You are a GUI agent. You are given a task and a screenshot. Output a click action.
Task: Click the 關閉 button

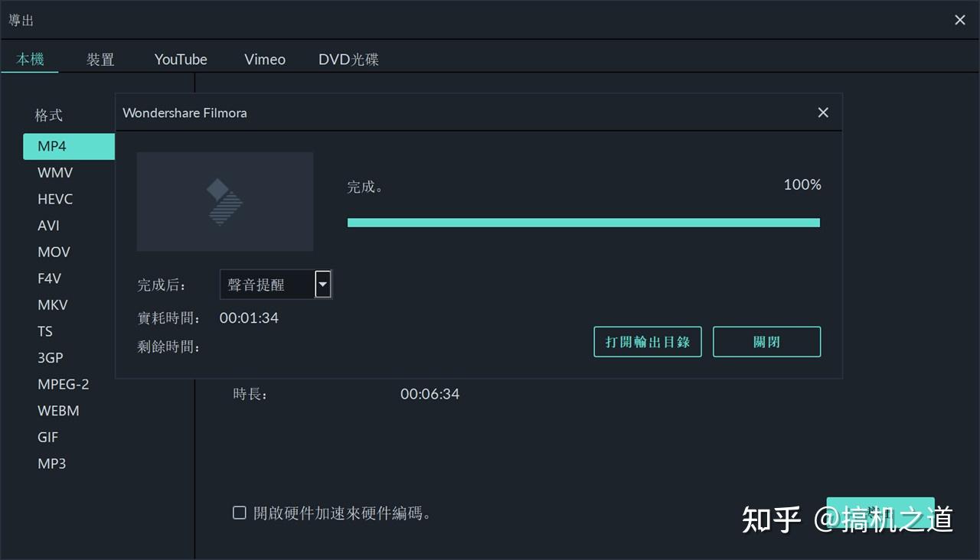tap(766, 342)
